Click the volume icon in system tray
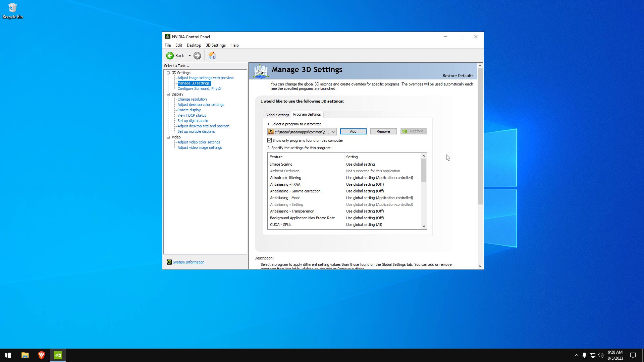Image resolution: width=644 pixels, height=362 pixels. pyautogui.click(x=600, y=355)
